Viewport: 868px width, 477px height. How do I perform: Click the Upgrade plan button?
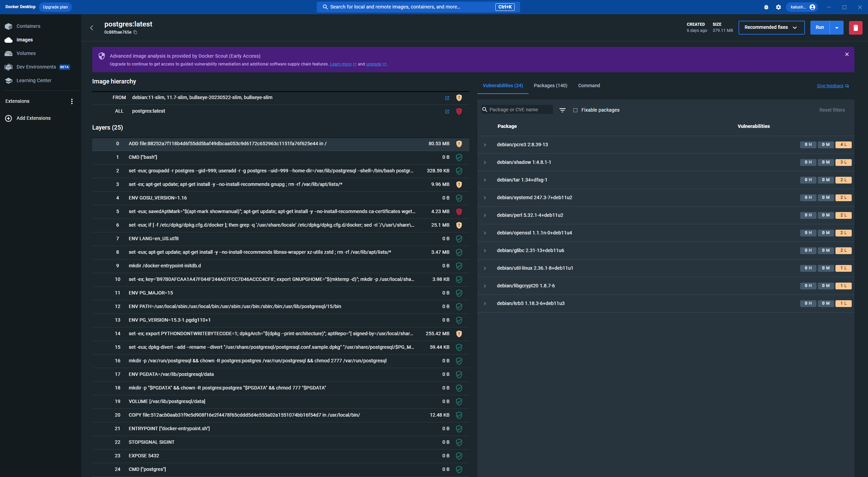coord(55,7)
